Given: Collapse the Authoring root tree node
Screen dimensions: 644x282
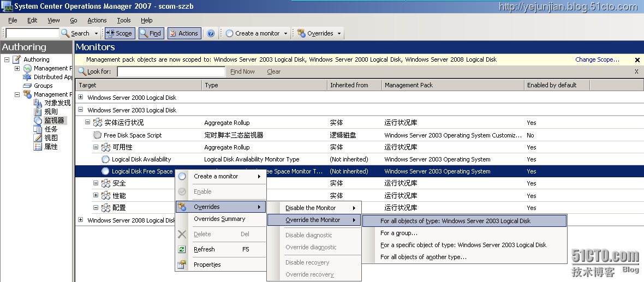Looking at the screenshot, I should click(x=7, y=59).
